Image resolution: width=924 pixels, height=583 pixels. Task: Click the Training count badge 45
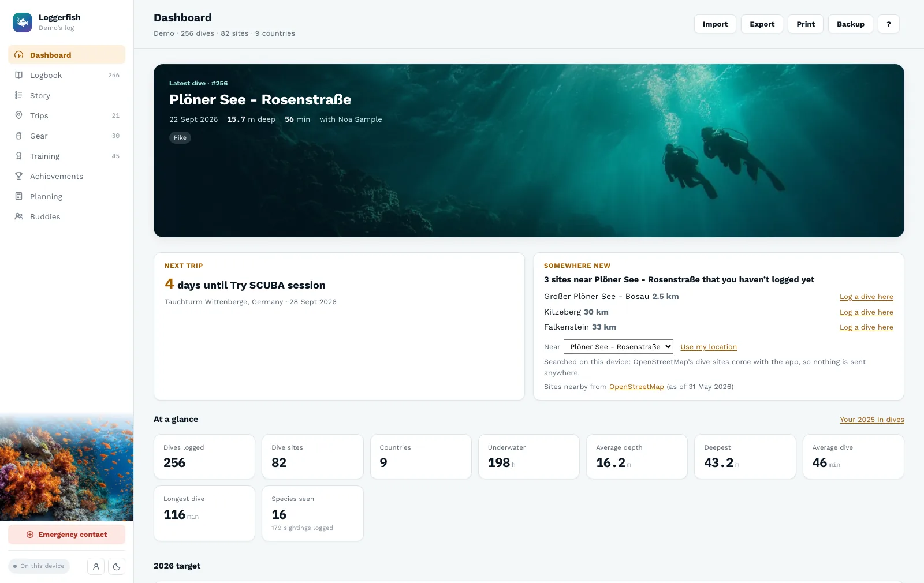point(115,156)
